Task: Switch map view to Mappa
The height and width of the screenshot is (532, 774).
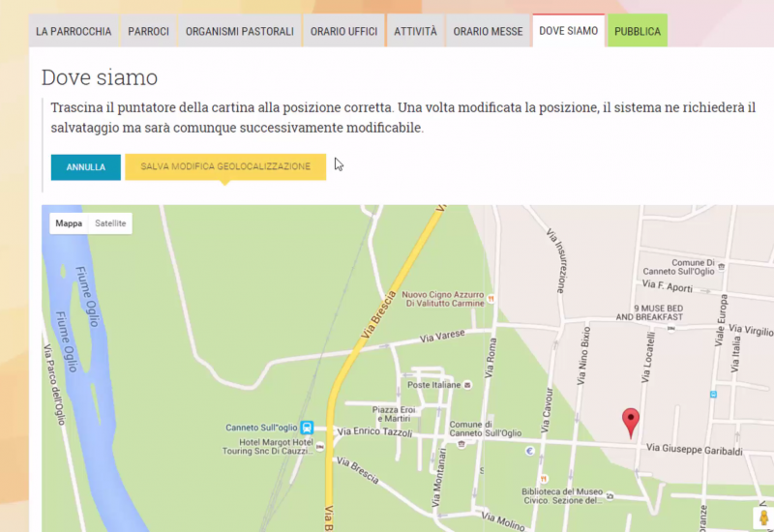Action: pyautogui.click(x=69, y=223)
